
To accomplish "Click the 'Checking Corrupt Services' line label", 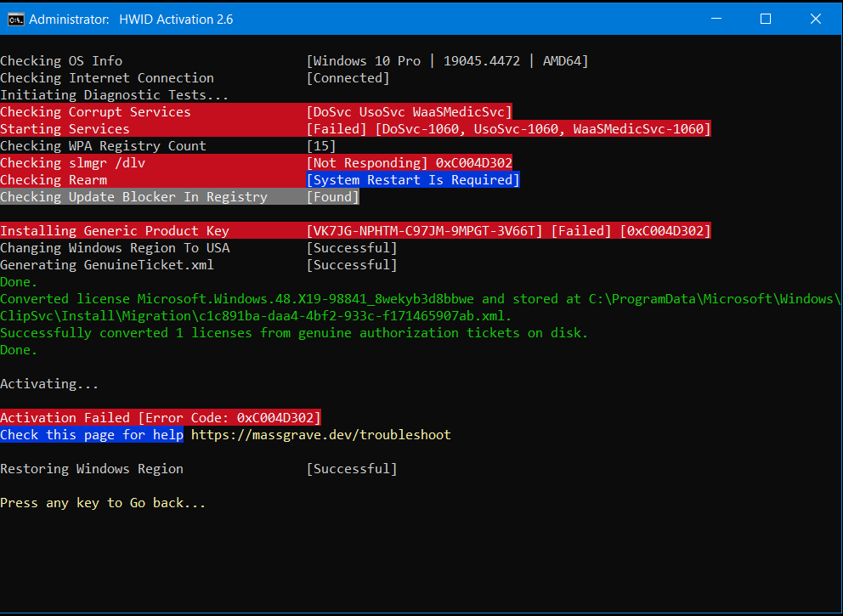I will click(95, 112).
